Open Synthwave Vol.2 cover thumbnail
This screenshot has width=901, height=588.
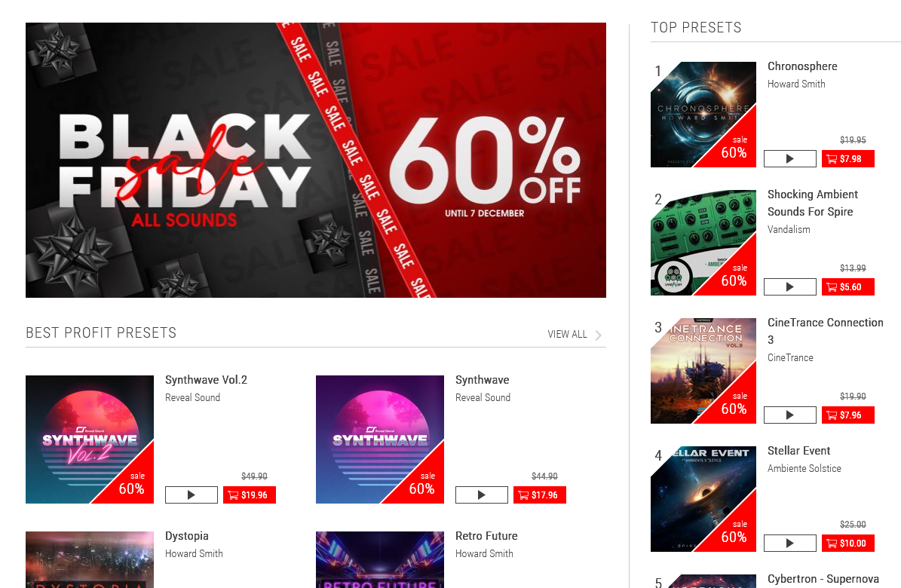pyautogui.click(x=90, y=439)
